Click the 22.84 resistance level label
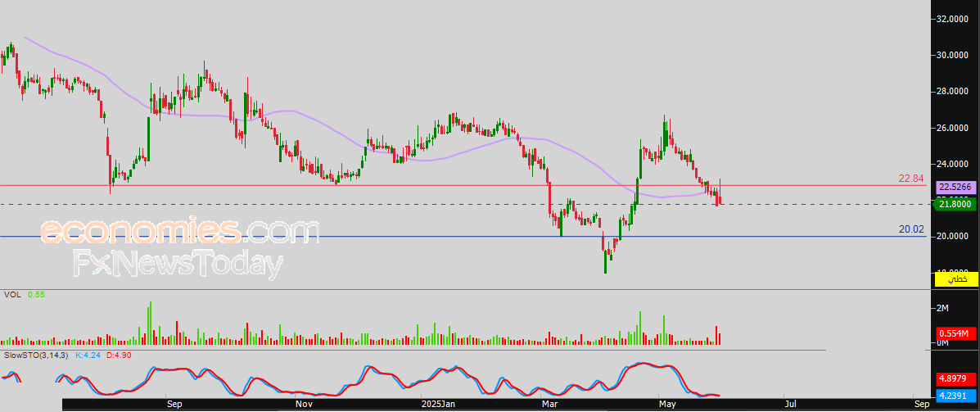Viewport: 980px width, 412px height. [911, 179]
